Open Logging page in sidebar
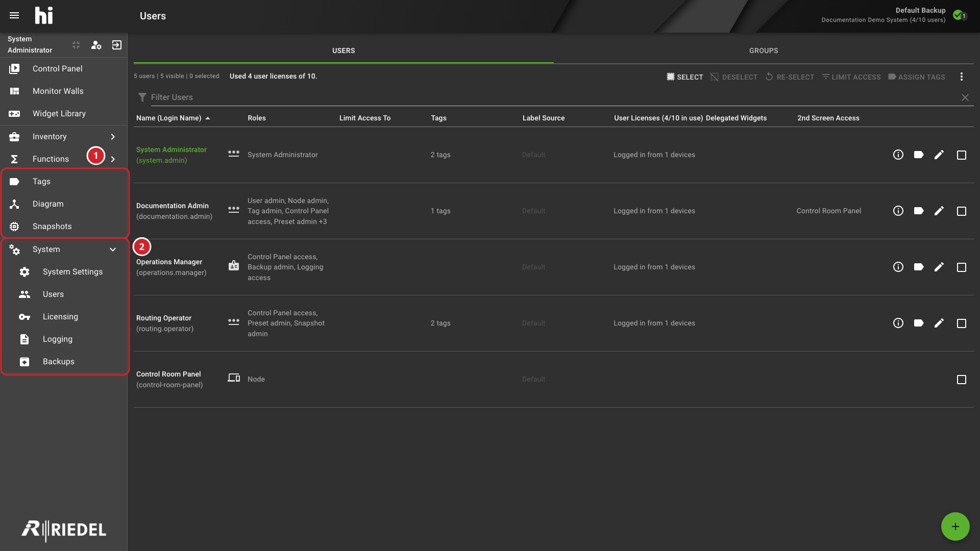 pos(64,339)
